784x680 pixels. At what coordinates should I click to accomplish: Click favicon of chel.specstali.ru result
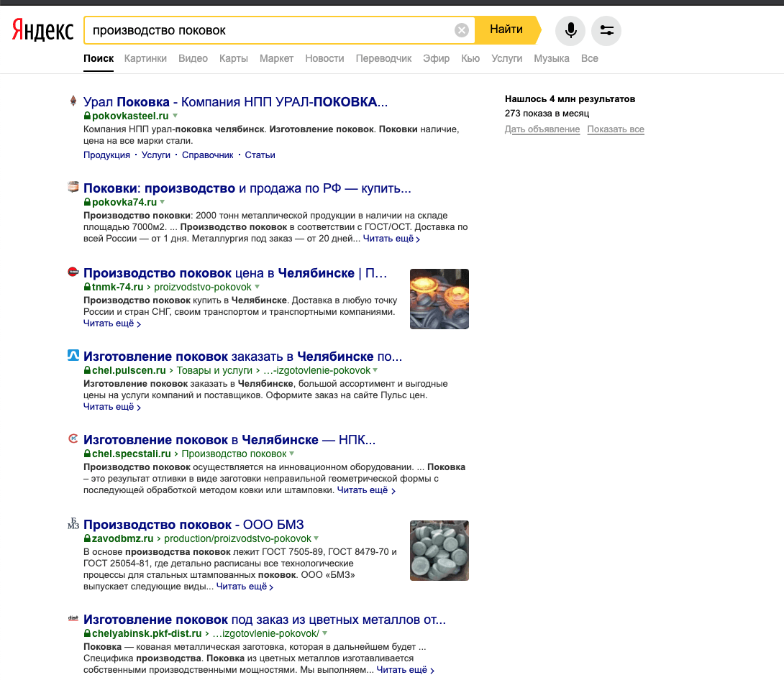click(73, 438)
